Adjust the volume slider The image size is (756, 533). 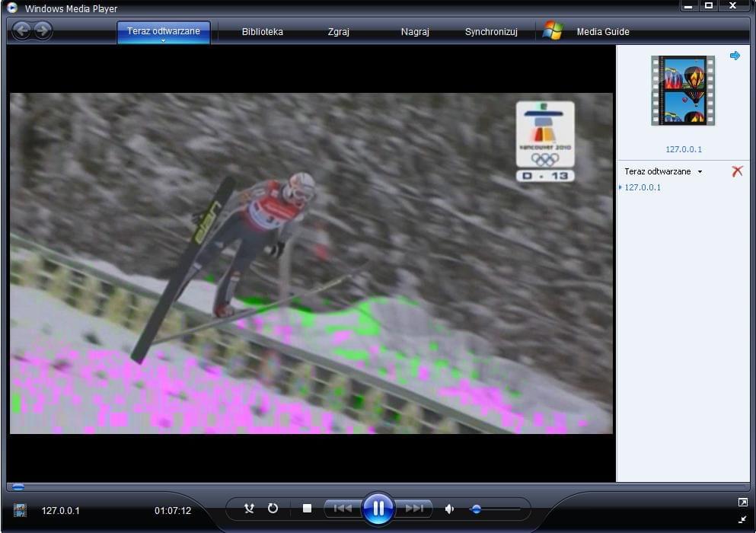click(x=476, y=509)
